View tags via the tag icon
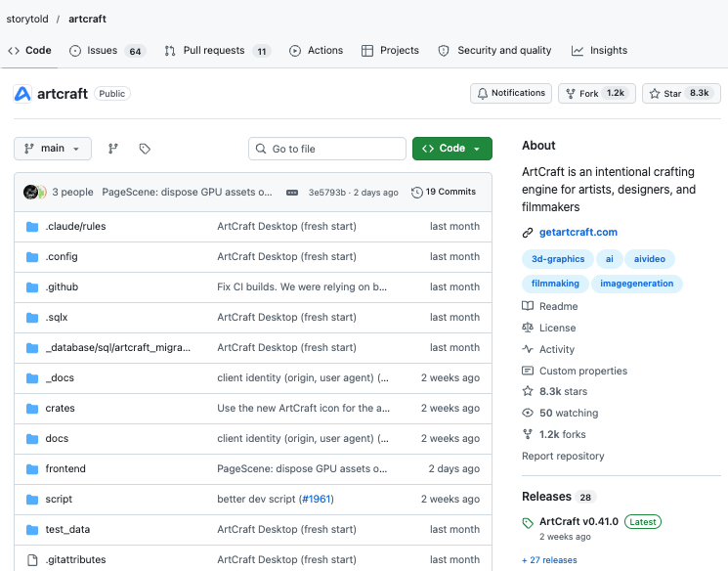The image size is (728, 571). pos(145,149)
